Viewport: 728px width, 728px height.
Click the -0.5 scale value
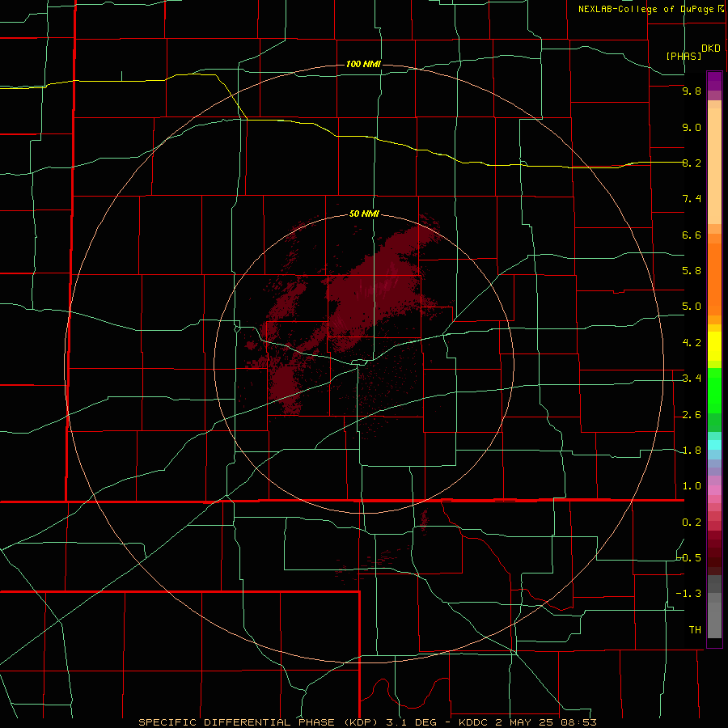tap(689, 557)
